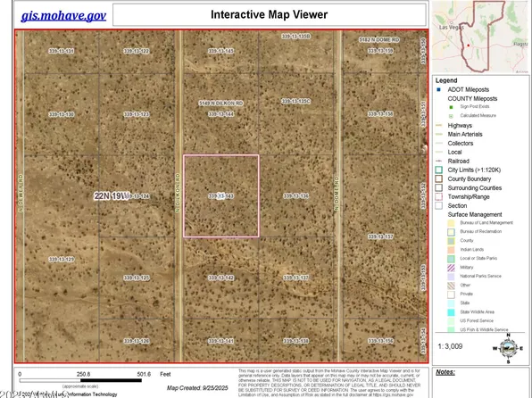Select the highlighted parcel 339-13-143

tap(221, 195)
